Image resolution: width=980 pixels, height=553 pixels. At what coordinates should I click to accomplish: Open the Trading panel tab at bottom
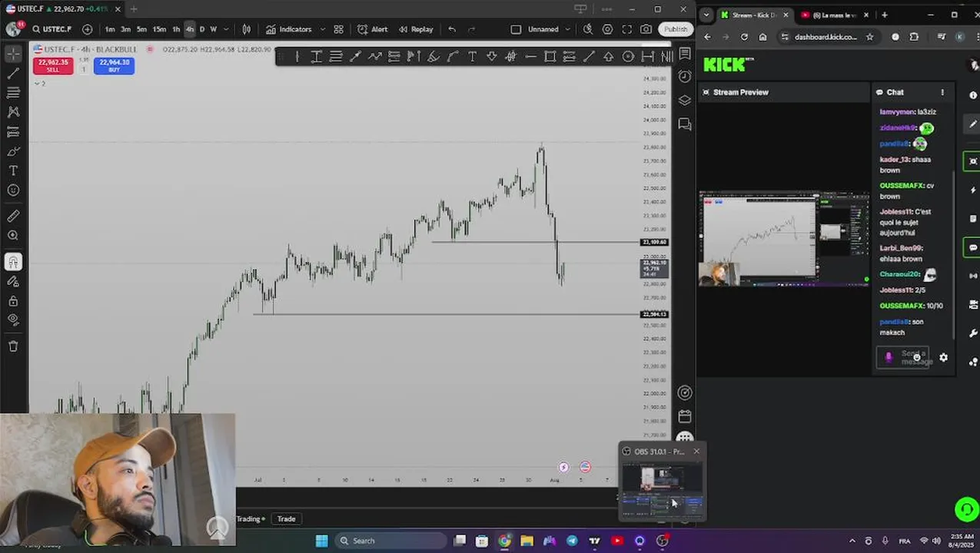pos(251,518)
